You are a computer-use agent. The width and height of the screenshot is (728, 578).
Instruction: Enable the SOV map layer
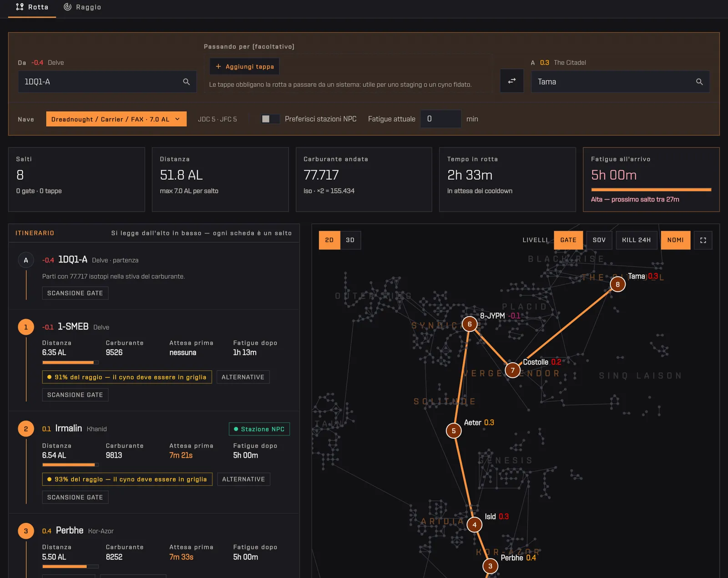(x=599, y=240)
